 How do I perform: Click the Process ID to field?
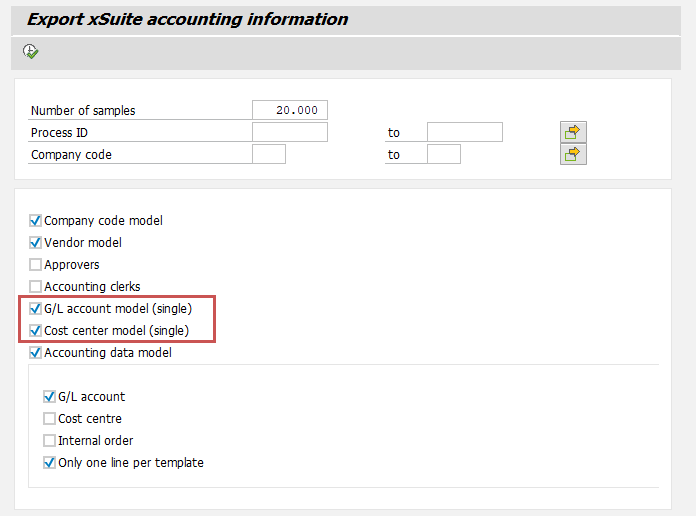click(x=464, y=132)
